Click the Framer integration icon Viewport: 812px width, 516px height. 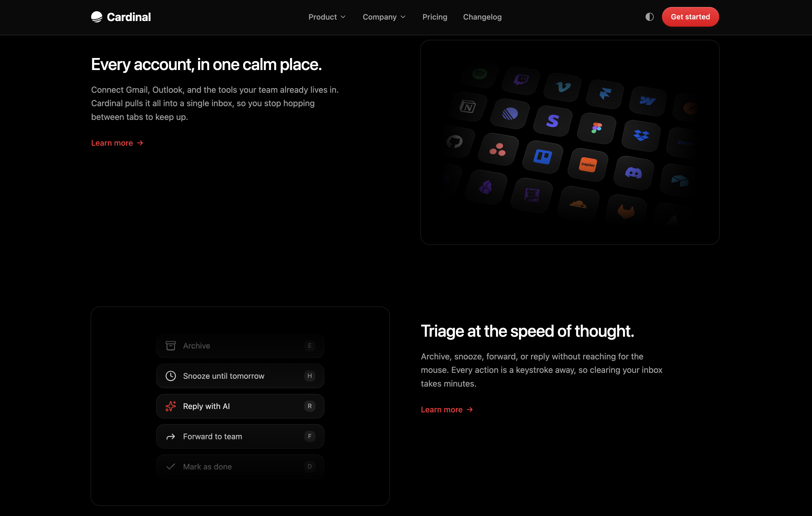point(605,94)
